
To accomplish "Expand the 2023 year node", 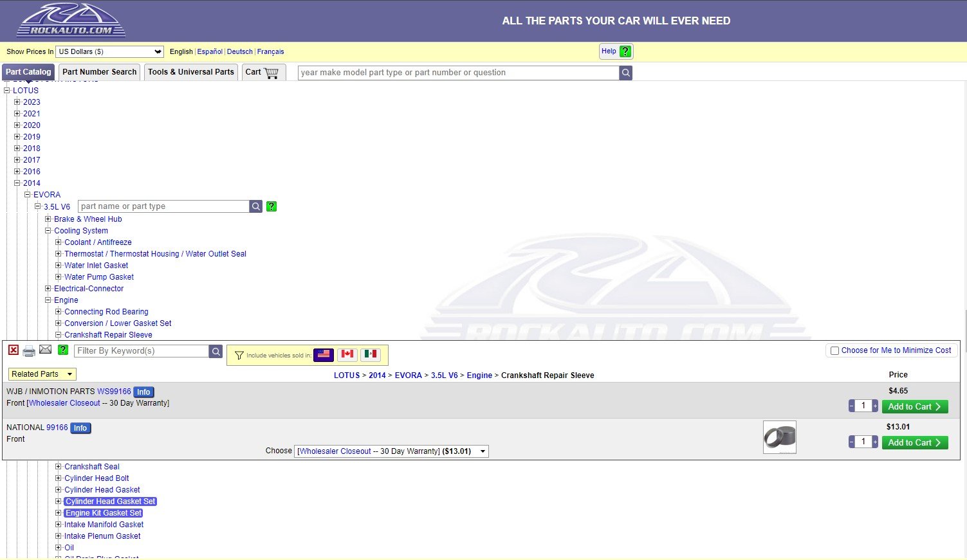I will pos(17,102).
